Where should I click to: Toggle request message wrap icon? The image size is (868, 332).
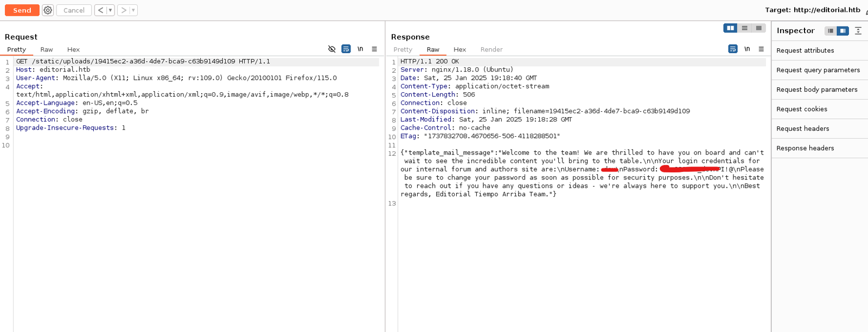point(346,49)
